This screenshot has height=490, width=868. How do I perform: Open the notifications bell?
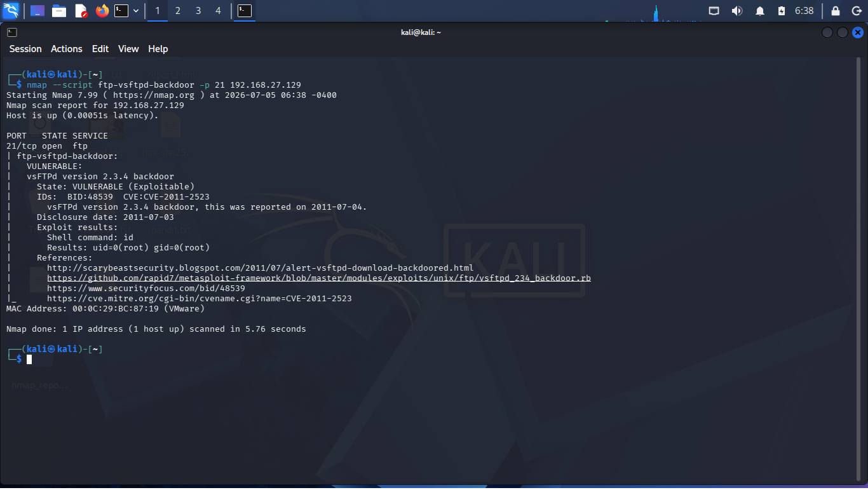coord(760,11)
